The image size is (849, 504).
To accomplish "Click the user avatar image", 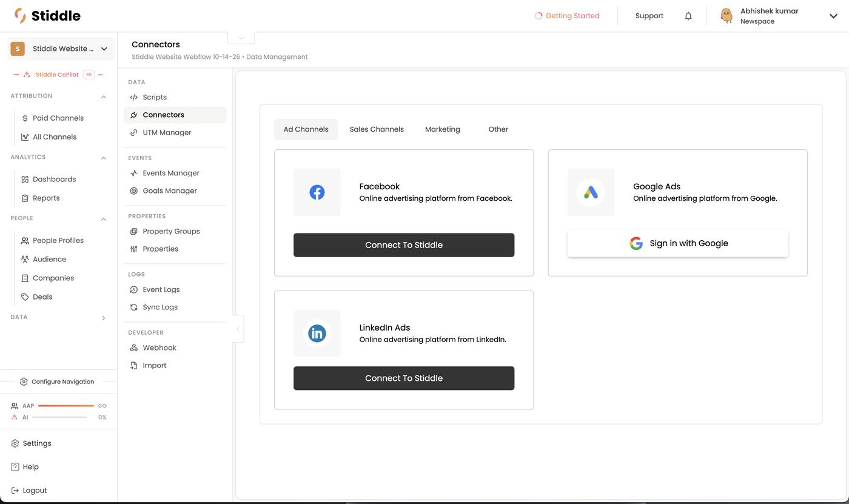I will [726, 16].
